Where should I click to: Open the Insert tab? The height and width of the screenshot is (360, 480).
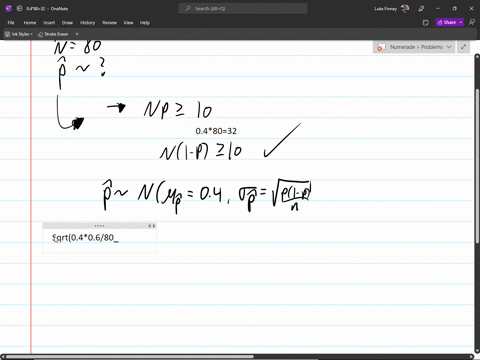[x=49, y=23]
